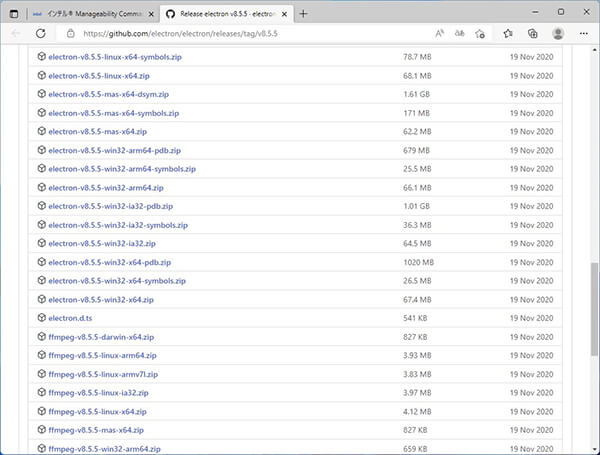
Task: Open the browser settings ellipsis menu
Action: pyautogui.click(x=584, y=34)
